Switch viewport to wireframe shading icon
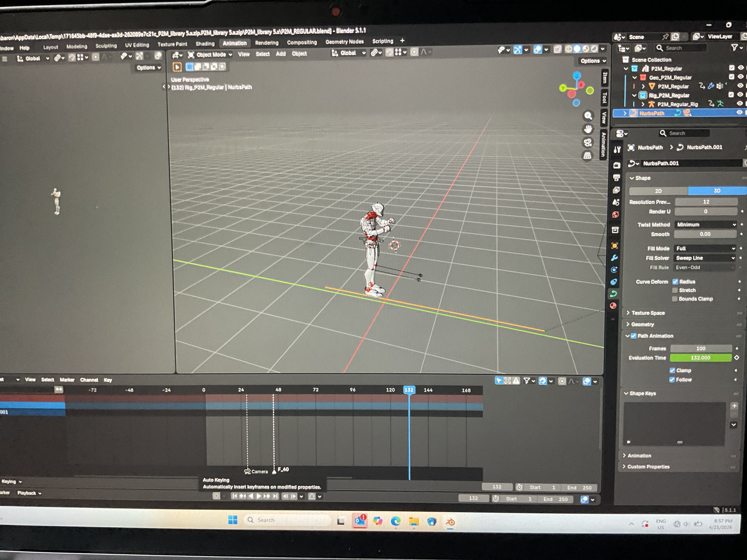The width and height of the screenshot is (747, 560). coord(569,49)
